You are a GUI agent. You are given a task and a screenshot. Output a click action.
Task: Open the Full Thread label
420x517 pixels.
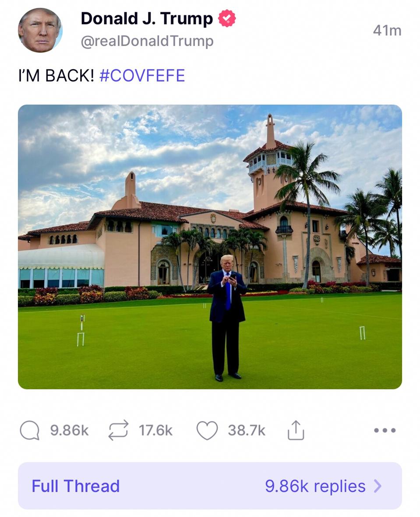click(76, 486)
